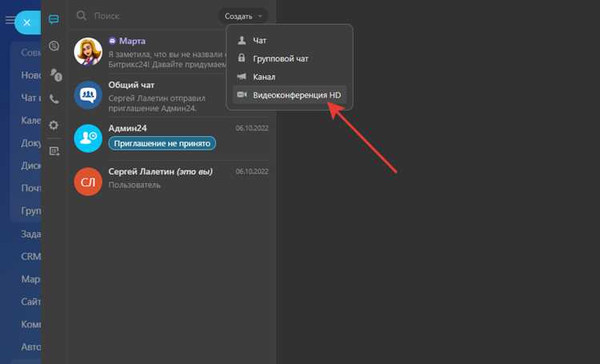600x364 pixels.
Task: Open the open lines chat icon
Action: coord(54,46)
